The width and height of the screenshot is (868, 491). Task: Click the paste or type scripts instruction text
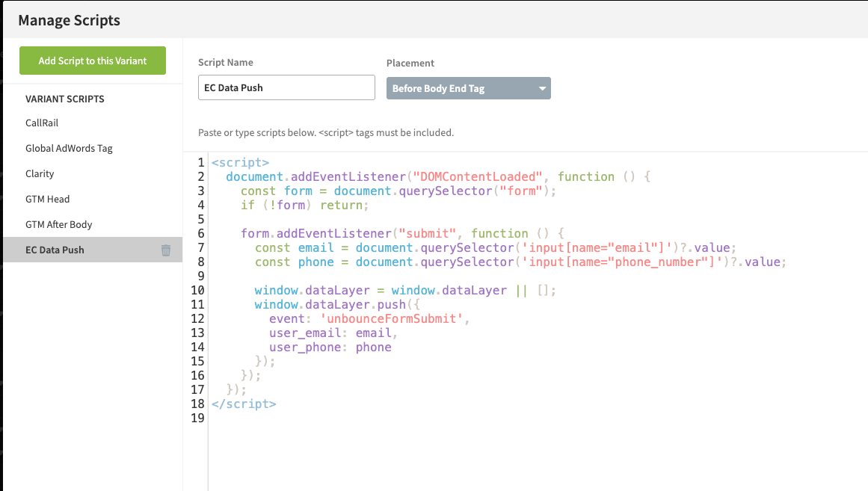click(326, 133)
